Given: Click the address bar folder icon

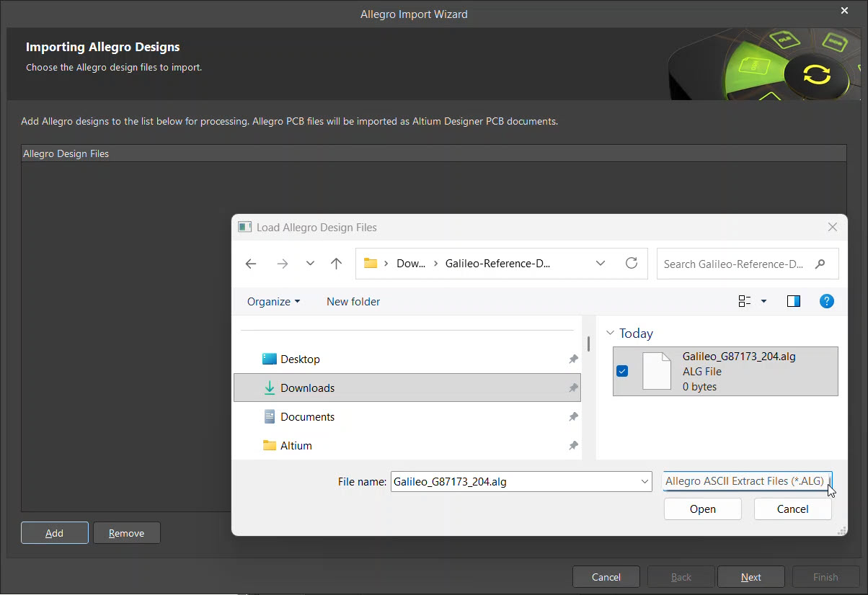Looking at the screenshot, I should coord(371,264).
